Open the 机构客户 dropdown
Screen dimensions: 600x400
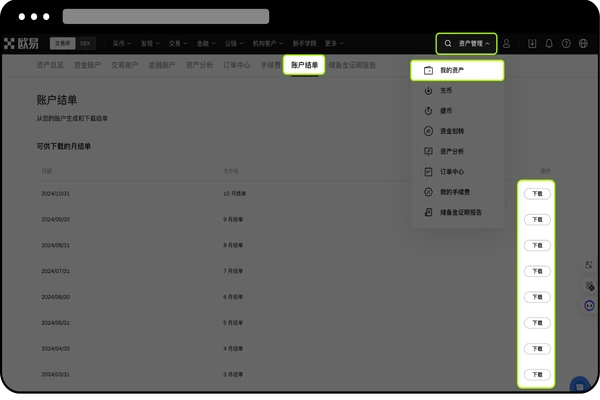[x=268, y=44]
